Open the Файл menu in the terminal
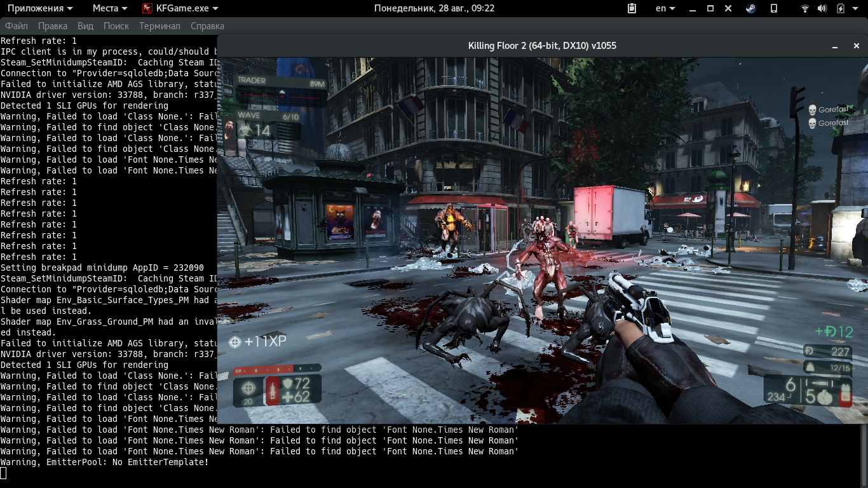Screen dimensions: 868x488 click(17, 26)
